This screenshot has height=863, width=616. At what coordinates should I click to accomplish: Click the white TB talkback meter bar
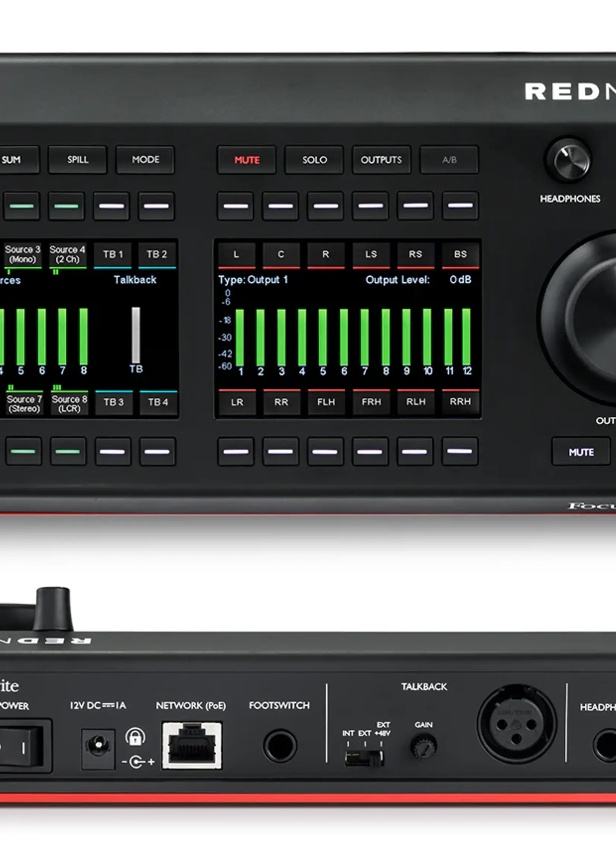coord(136,335)
